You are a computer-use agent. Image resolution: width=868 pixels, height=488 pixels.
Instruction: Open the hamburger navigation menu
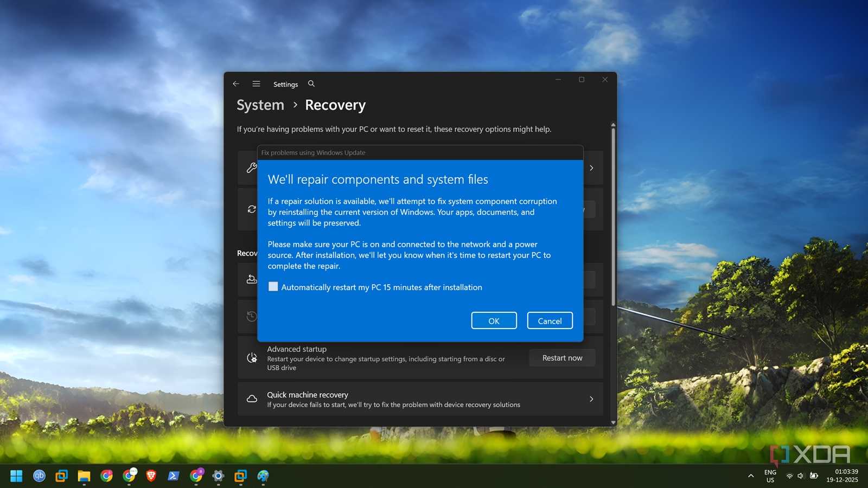point(256,84)
